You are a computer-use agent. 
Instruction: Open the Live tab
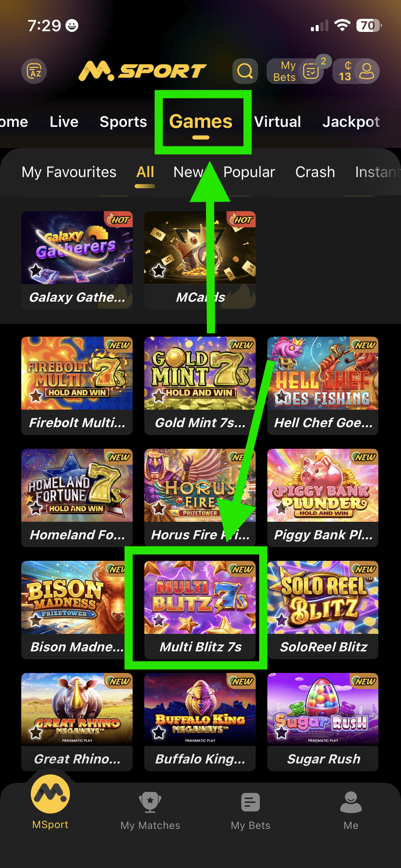(x=64, y=122)
